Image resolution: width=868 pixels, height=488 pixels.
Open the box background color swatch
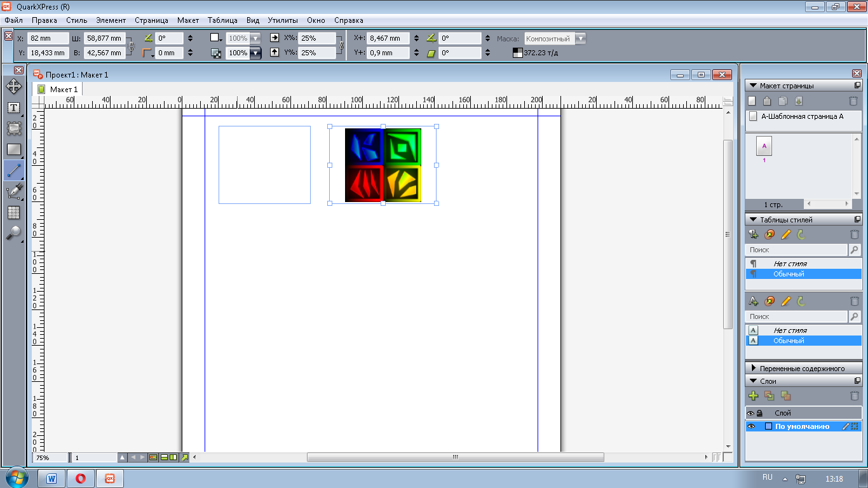(216, 38)
